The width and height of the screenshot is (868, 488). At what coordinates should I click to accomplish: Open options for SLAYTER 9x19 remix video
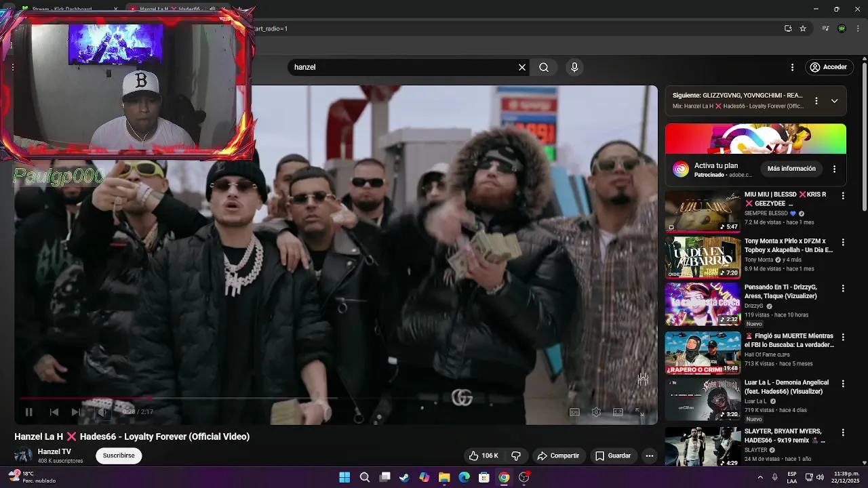point(843,432)
